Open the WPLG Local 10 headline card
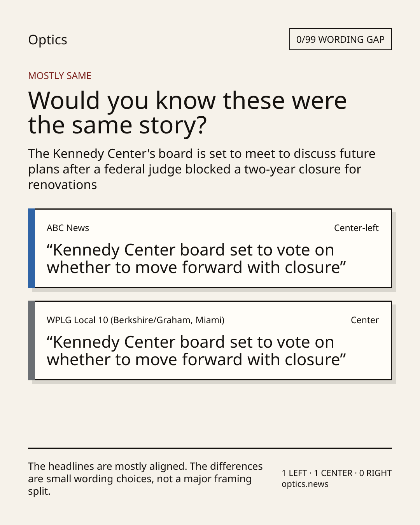 (210, 341)
